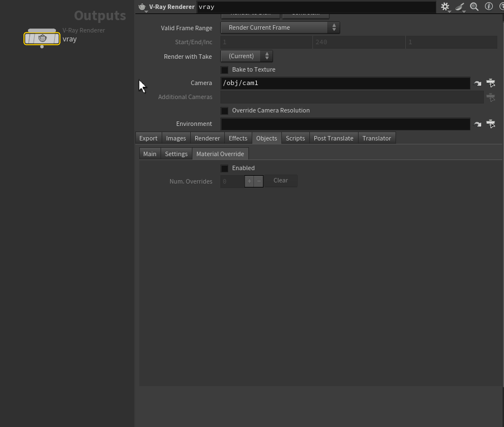Toggle Override Camera Resolution checkbox
504x427 pixels.
click(x=225, y=111)
